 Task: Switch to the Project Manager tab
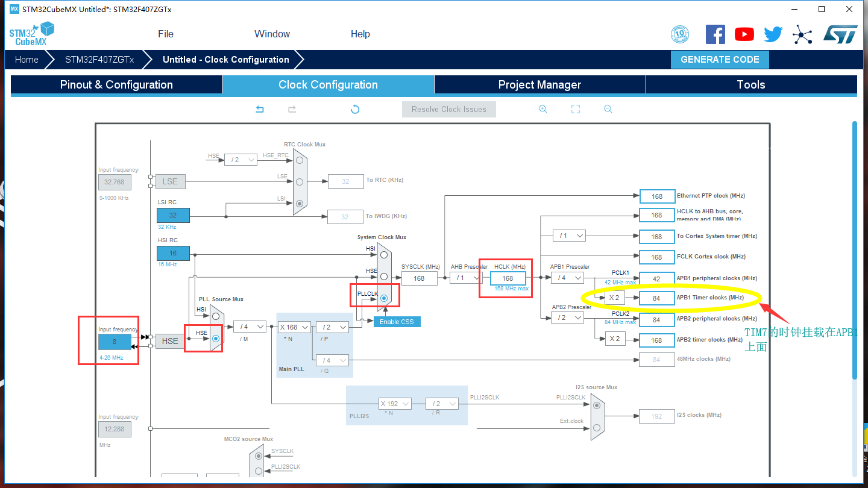pyautogui.click(x=539, y=84)
